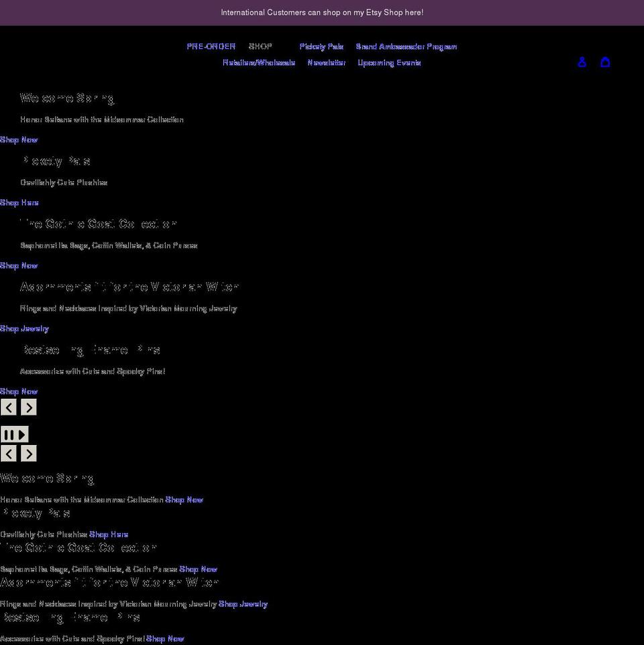Click Shop Jewelry inline after Mourning Jewelry
This screenshot has height=645, width=644.
pyautogui.click(x=243, y=604)
